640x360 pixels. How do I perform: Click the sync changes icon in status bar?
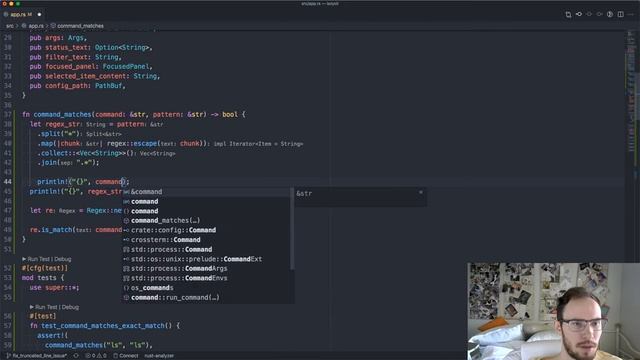coord(76,356)
